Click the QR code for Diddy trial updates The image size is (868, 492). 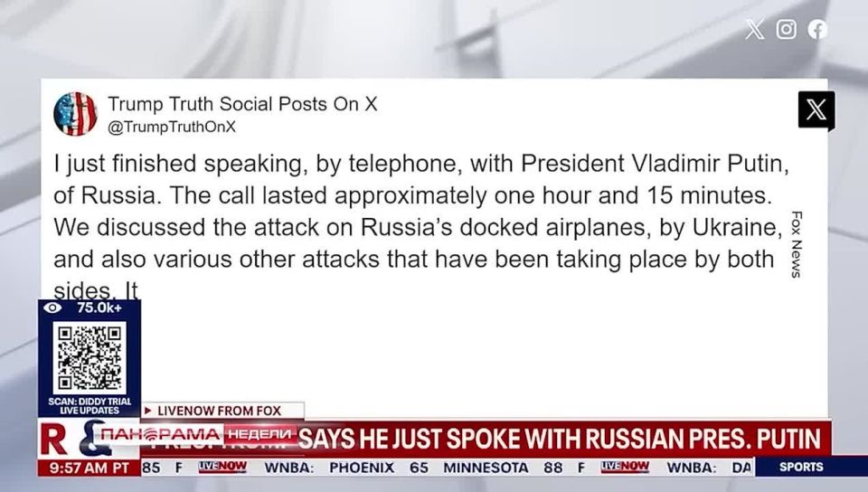click(89, 357)
